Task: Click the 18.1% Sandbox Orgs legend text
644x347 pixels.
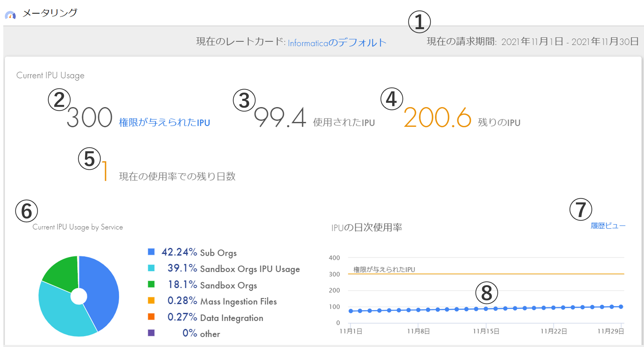Action: pos(212,285)
